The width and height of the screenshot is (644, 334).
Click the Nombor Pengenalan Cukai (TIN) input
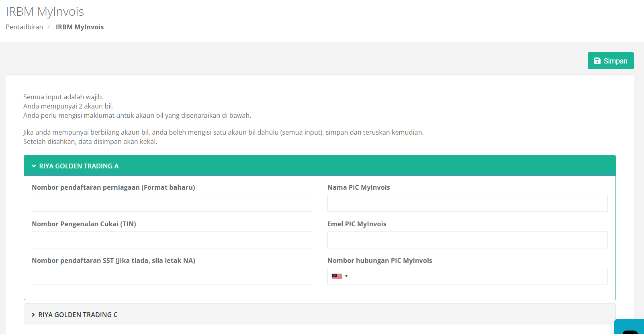[172, 240]
